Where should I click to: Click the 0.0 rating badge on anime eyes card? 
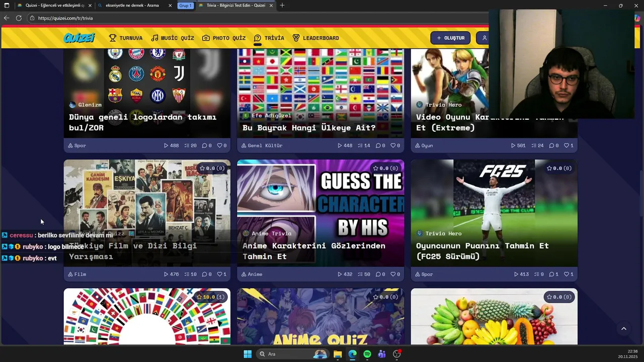[386, 168]
